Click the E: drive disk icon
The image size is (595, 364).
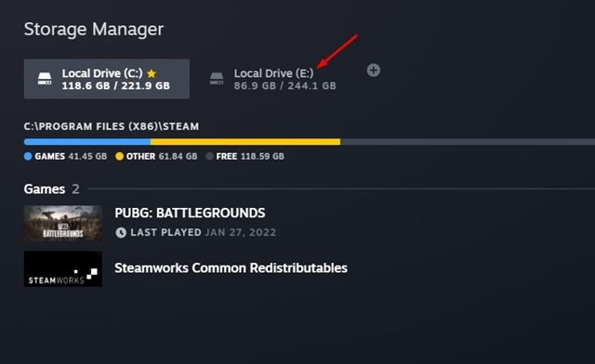(x=217, y=79)
